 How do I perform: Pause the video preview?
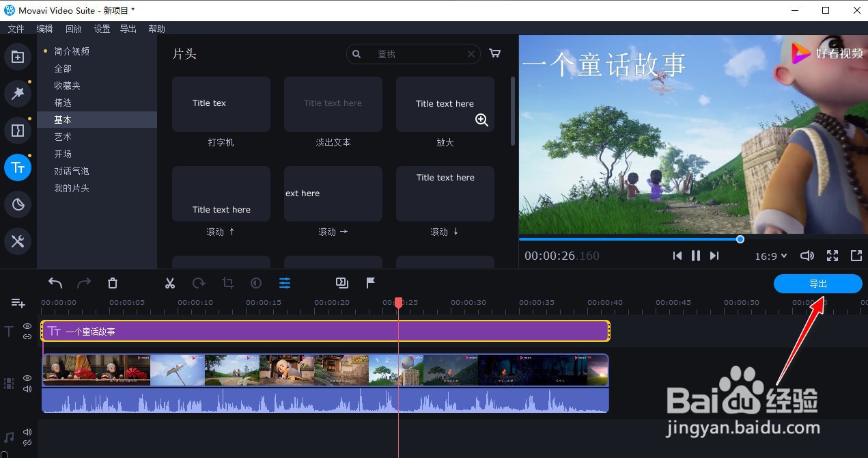pyautogui.click(x=696, y=256)
